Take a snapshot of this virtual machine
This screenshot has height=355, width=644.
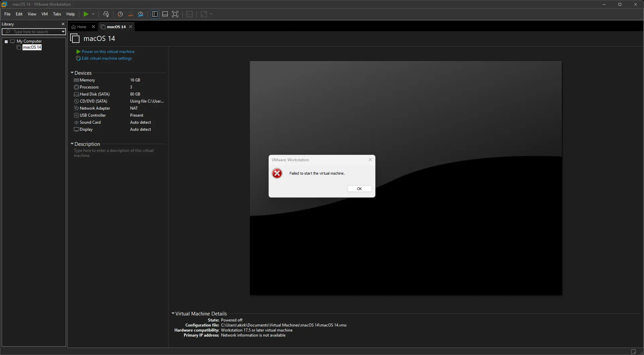(120, 14)
